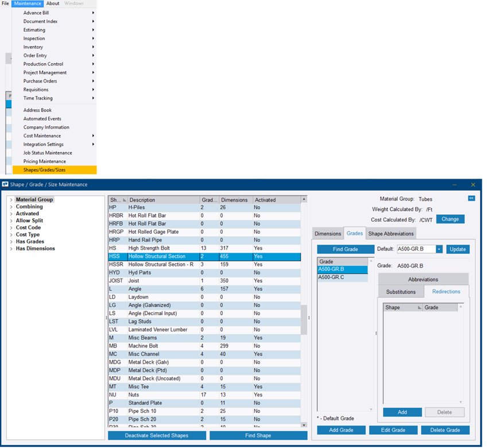This screenshot has height=448, width=488.
Task: Select the A500-GR.C grade row
Action: [342, 277]
